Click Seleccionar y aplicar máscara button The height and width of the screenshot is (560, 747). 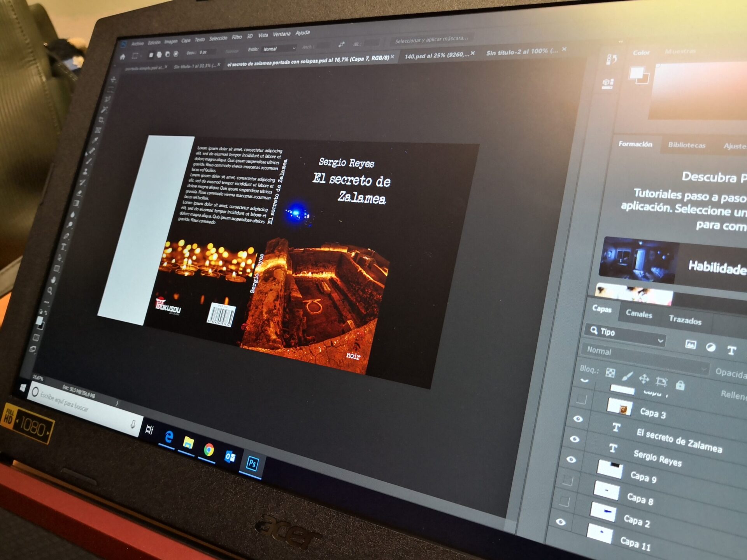pos(431,39)
